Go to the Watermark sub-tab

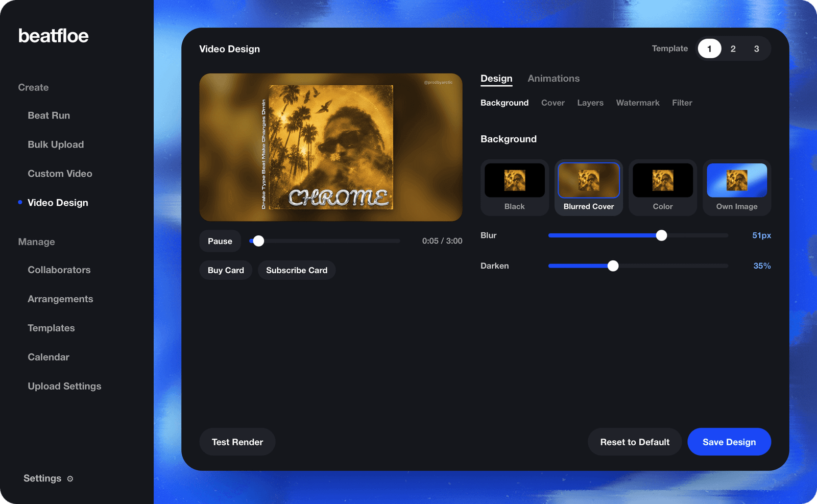pos(638,103)
